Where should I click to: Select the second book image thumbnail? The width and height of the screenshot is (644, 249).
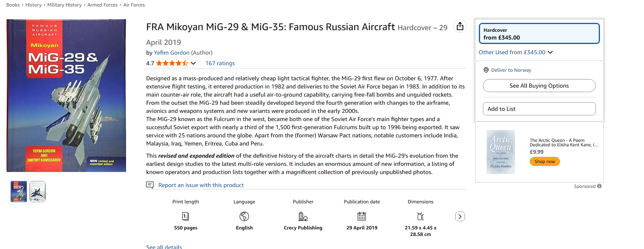[x=38, y=192]
